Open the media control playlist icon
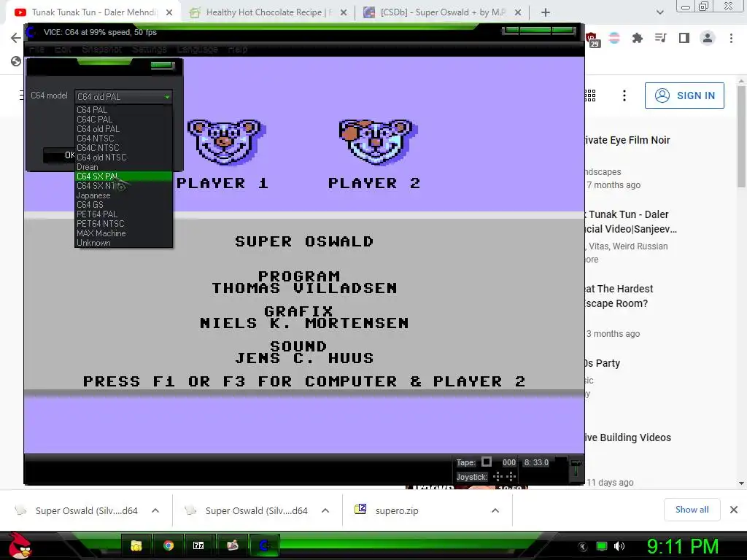The height and width of the screenshot is (560, 747). [661, 38]
